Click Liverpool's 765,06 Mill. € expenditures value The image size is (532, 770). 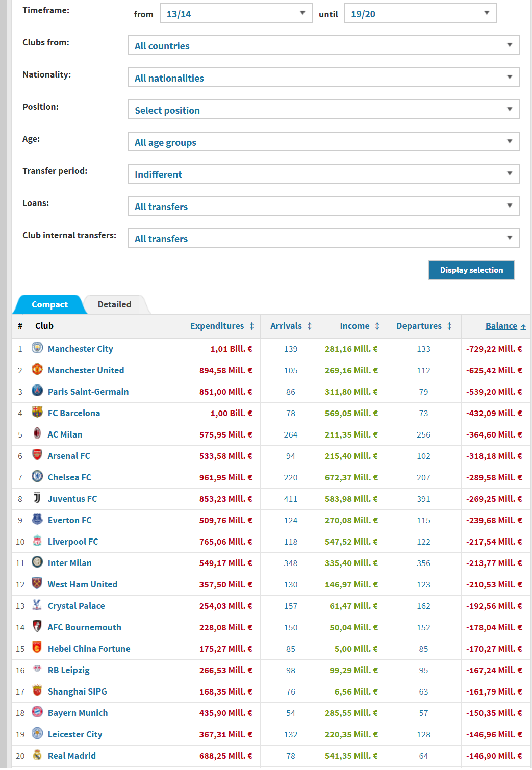click(226, 542)
